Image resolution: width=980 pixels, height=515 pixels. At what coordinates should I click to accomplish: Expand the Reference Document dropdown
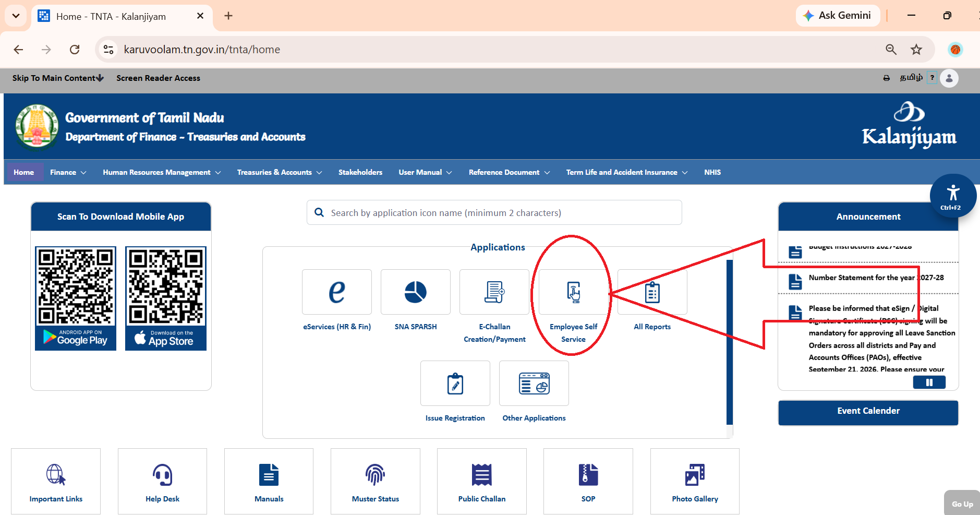point(509,172)
